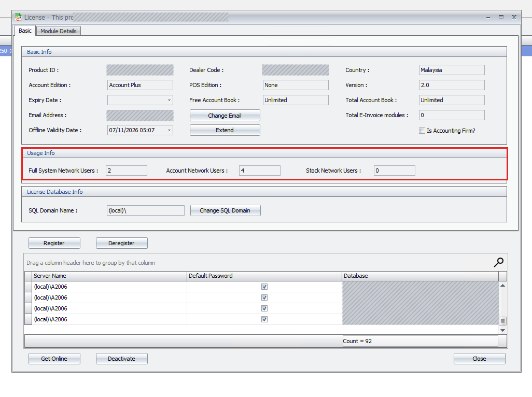Viewport: 532px width, 397px height.
Task: Click the Change SQL Domain button
Action: [225, 210]
